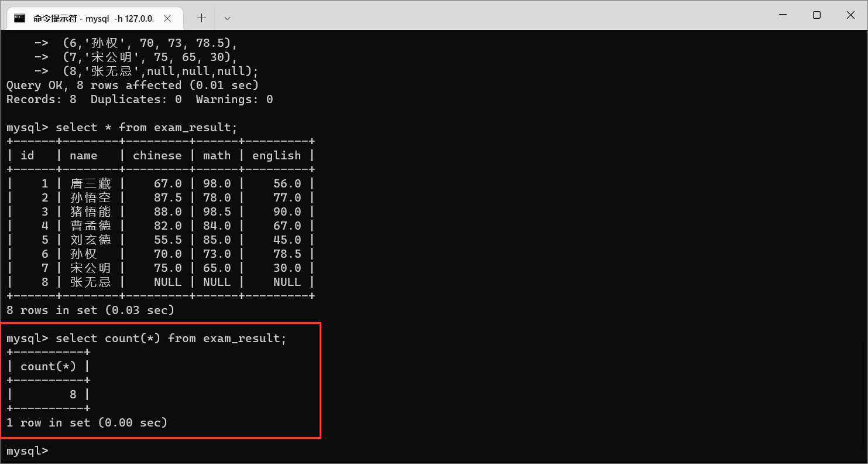Click english score 67.0 for 曹孟德

click(287, 226)
